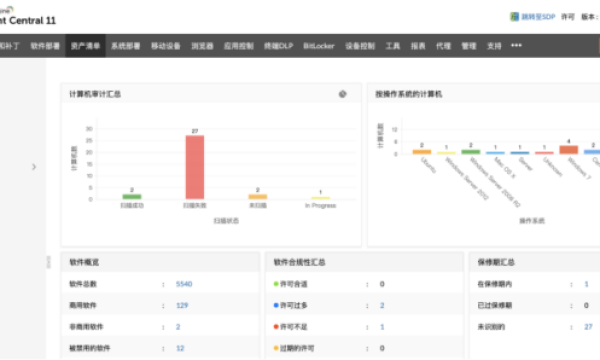Viewport: 600px width, 360px height.
Task: Click the SDP icon in header
Action: 514,17
